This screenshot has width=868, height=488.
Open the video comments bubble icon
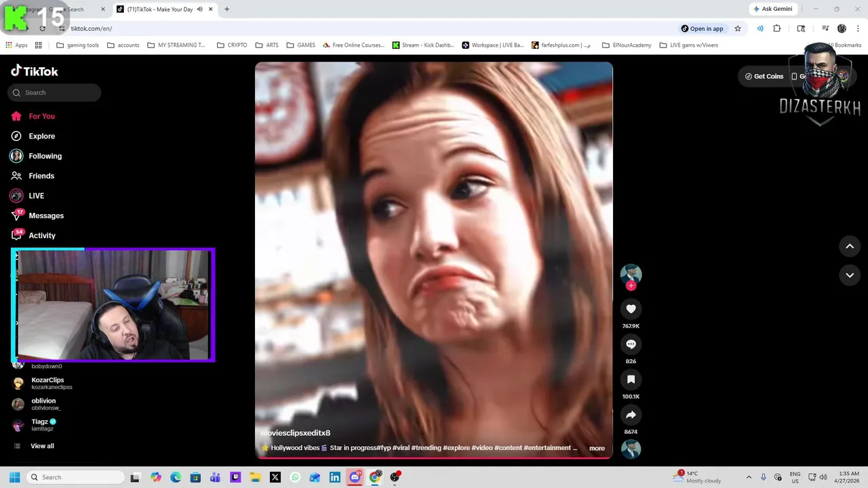[x=631, y=344]
